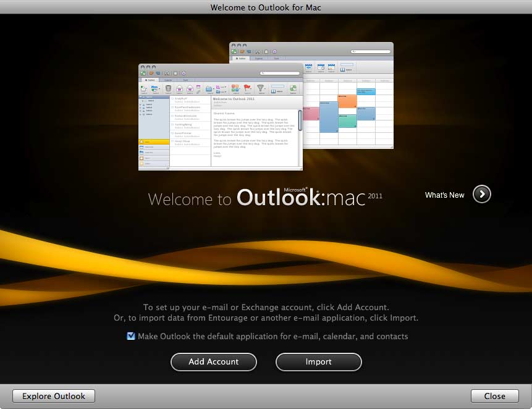The width and height of the screenshot is (532, 409).
Task: Click the funnel filter icon in mail preview
Action: pyautogui.click(x=261, y=89)
